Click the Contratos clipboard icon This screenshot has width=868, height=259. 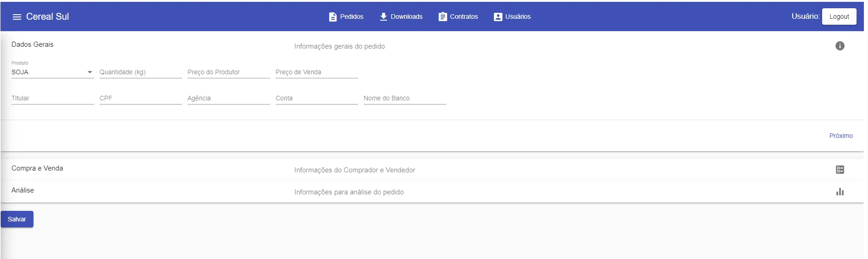[442, 17]
